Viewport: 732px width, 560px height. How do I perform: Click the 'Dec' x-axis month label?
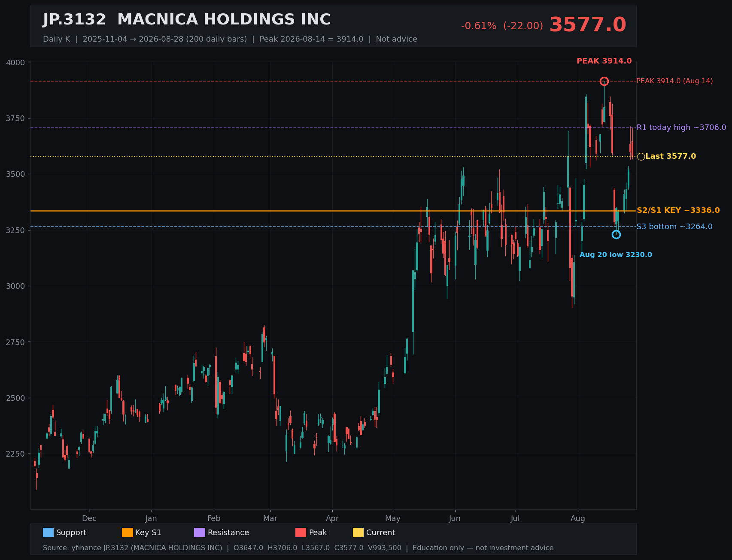[89, 518]
